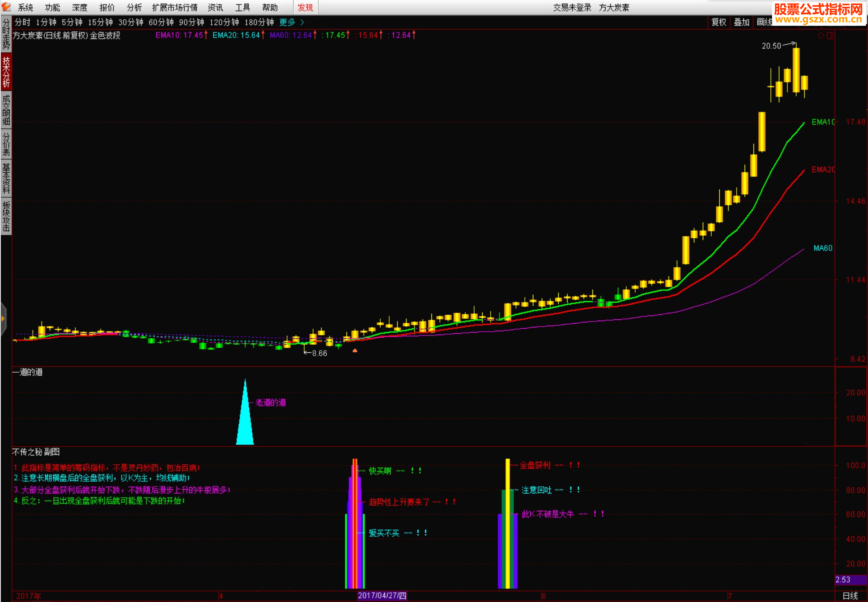Image resolution: width=868 pixels, height=602 pixels.
Task: Select the 60分钟 period tab
Action: [x=161, y=22]
